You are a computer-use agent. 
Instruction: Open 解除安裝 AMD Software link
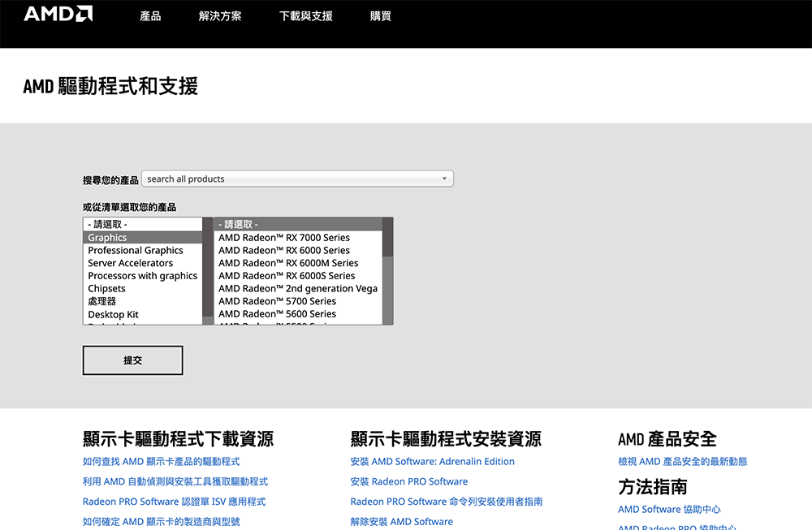click(401, 522)
